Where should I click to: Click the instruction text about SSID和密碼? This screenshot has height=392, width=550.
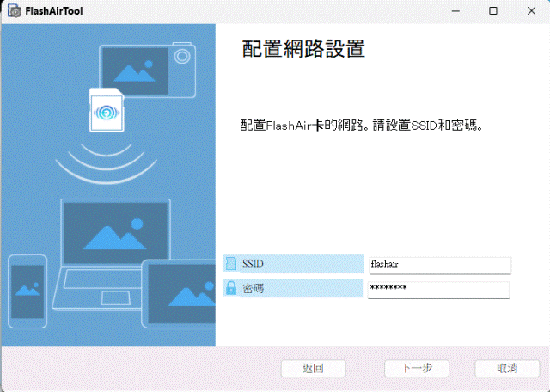(362, 125)
